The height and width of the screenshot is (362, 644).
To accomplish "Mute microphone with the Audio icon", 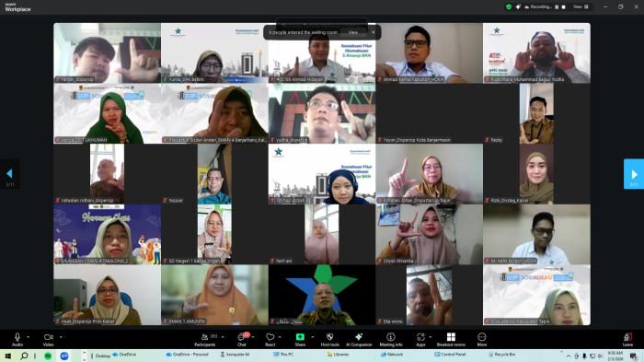I will 17,339.
